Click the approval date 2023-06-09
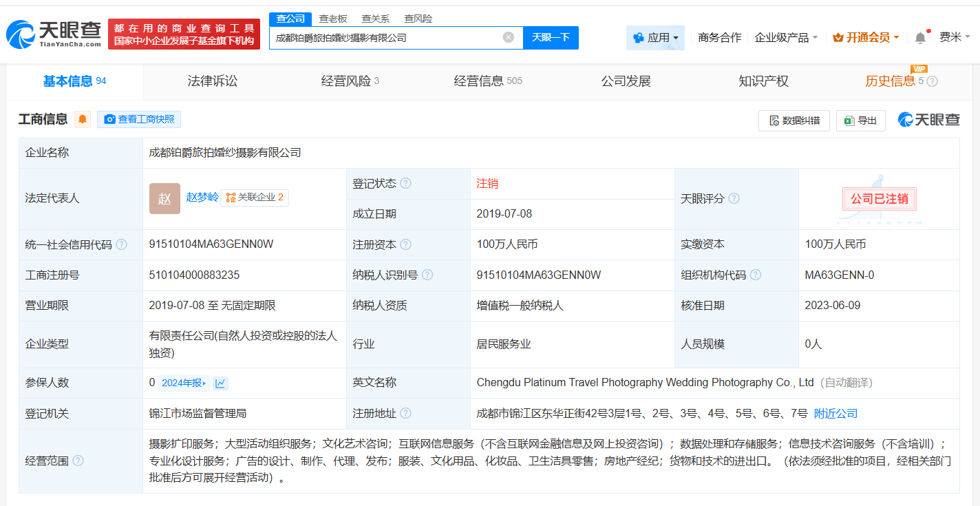Viewport: 980px width, 506px height. tap(833, 306)
